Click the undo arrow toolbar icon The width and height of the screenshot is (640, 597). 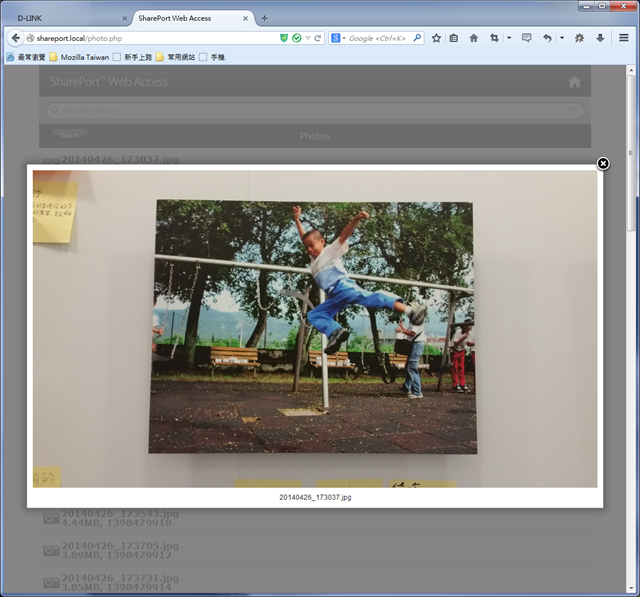(x=547, y=38)
